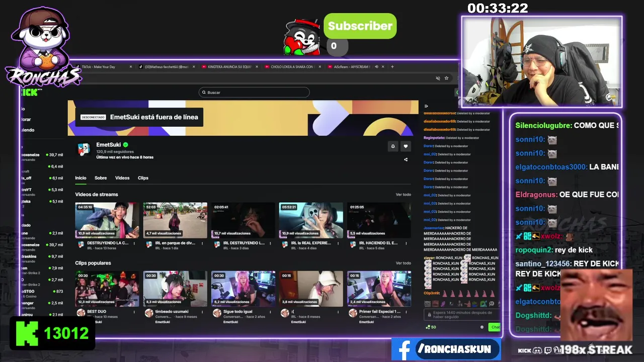Close the CHOLO LOKEA A SHAKA tab
This screenshot has height=362, width=644.
[x=320, y=67]
